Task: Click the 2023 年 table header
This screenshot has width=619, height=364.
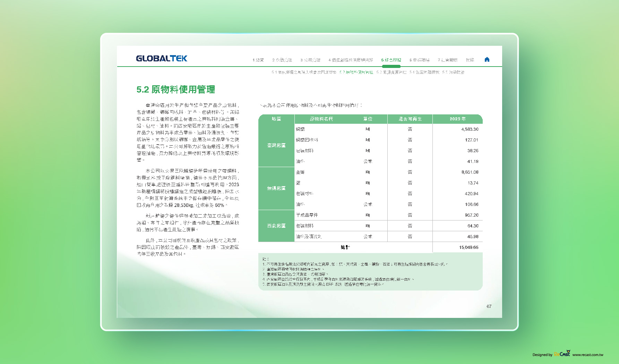Action: [x=457, y=119]
